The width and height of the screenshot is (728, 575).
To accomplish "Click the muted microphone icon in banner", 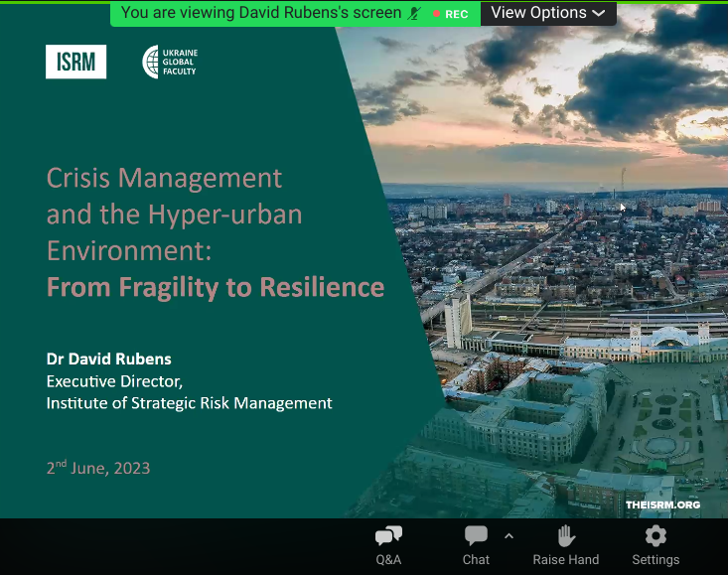I will (x=414, y=13).
